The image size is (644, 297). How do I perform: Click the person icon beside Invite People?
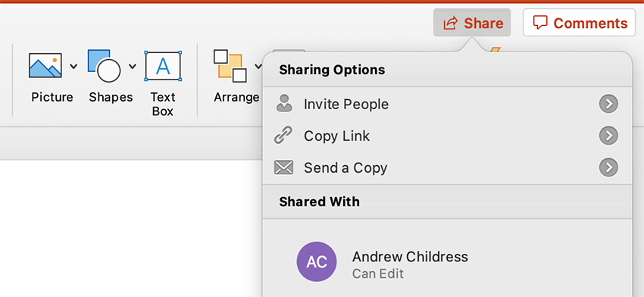[x=284, y=104]
